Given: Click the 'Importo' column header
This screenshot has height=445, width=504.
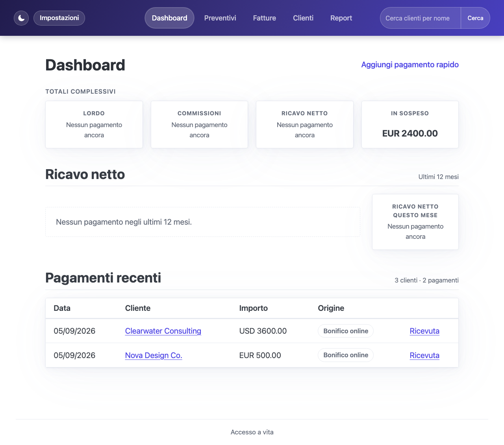Looking at the screenshot, I should click(254, 308).
